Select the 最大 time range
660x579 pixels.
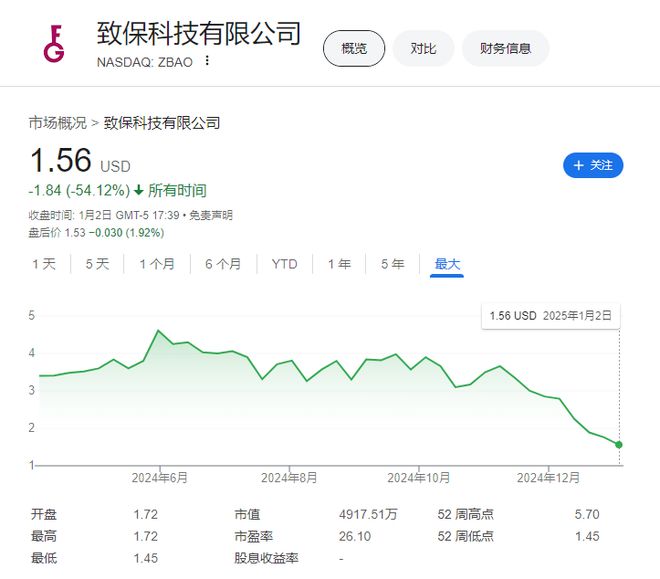447,264
